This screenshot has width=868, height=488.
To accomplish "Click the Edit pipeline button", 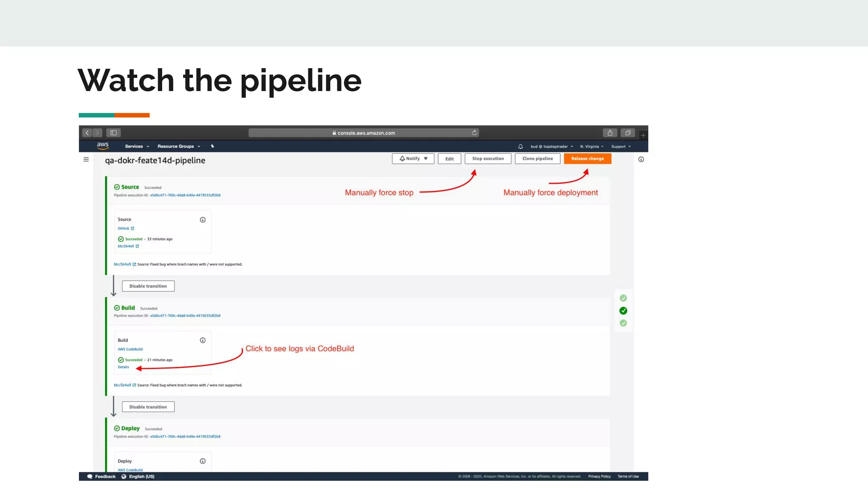I will [449, 158].
